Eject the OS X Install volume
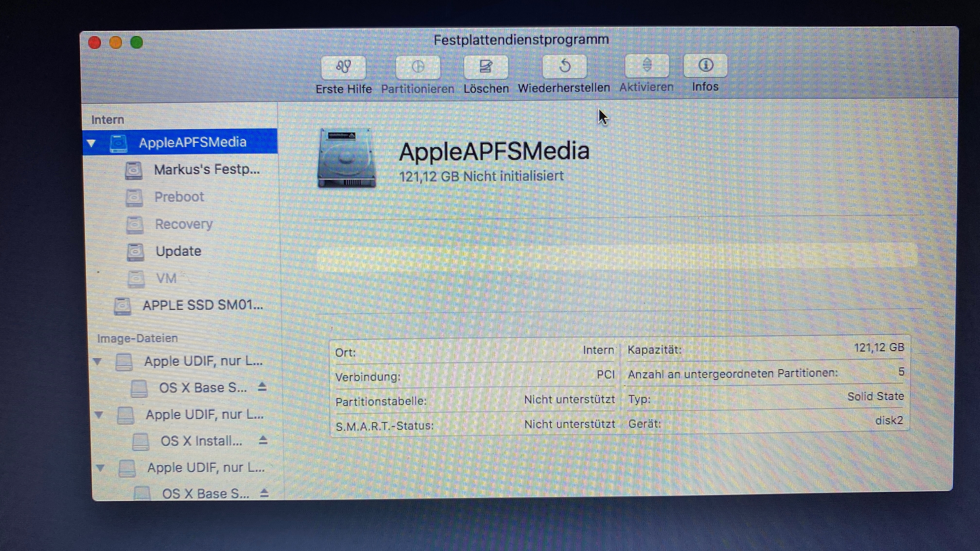 pyautogui.click(x=263, y=440)
